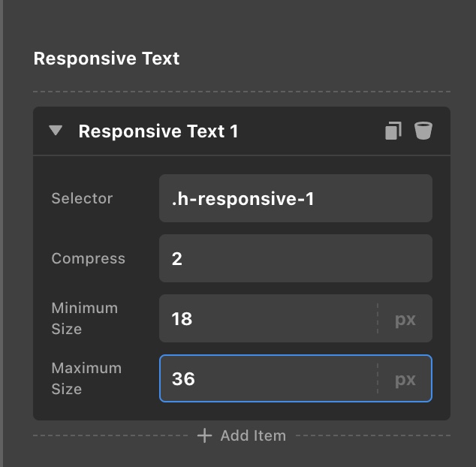Click the gray panel edge strip
The width and height of the screenshot is (476, 467).
(x=2, y=234)
